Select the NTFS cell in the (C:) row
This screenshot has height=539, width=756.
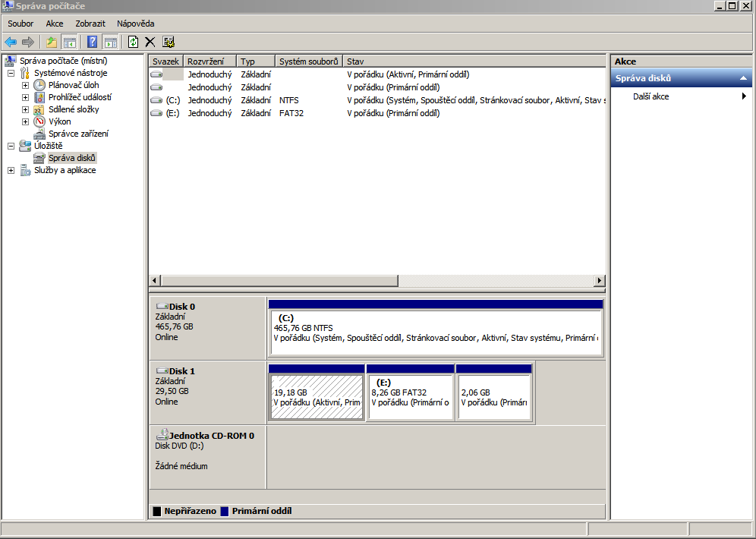click(x=288, y=100)
